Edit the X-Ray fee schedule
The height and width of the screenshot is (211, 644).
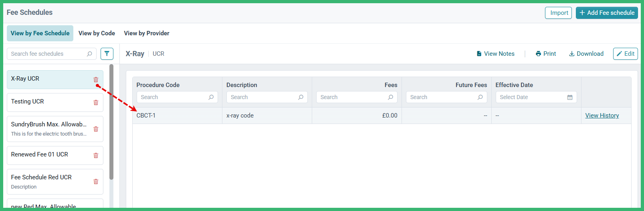625,54
